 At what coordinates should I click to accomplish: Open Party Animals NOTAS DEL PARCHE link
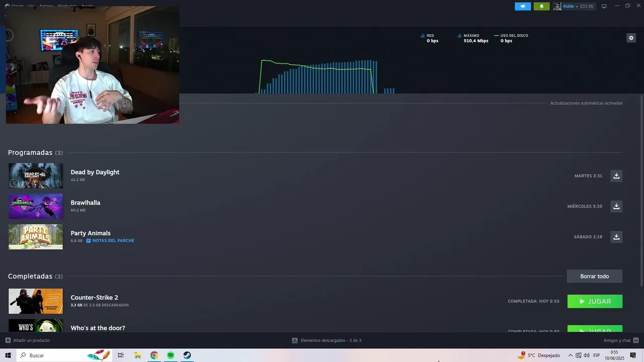pos(110,241)
